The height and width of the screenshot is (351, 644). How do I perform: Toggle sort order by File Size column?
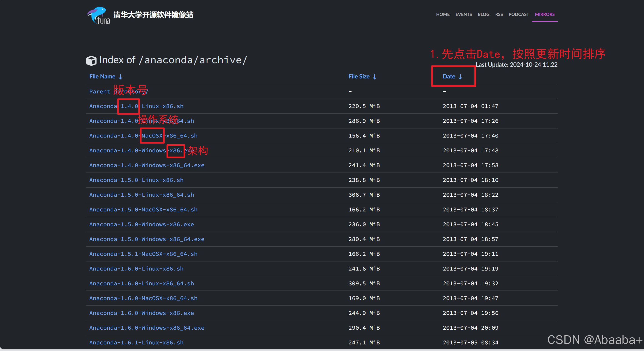click(x=359, y=76)
